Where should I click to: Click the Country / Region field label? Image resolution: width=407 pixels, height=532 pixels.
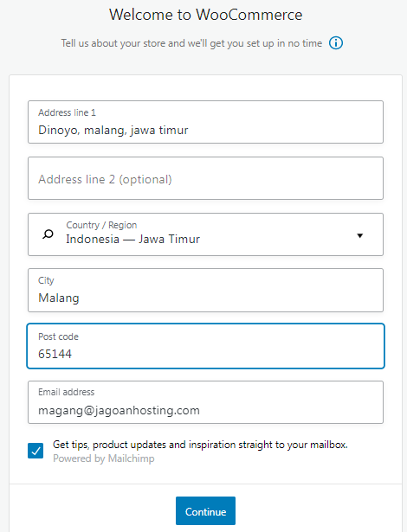pyautogui.click(x=101, y=225)
